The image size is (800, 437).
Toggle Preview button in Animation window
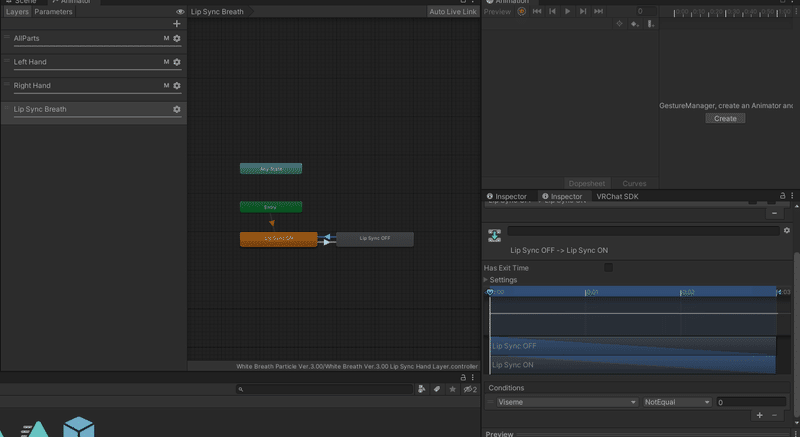click(497, 11)
